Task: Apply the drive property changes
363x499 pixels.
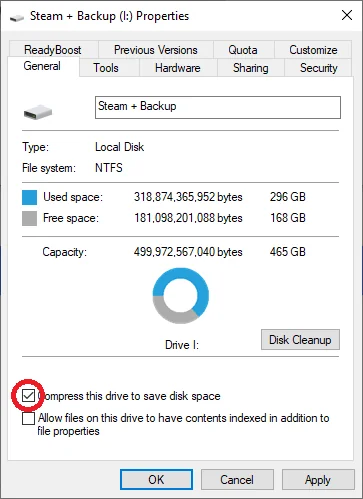Action: (x=318, y=480)
